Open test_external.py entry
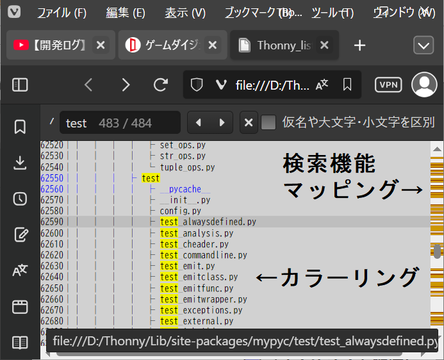The image size is (444, 360). [197, 321]
